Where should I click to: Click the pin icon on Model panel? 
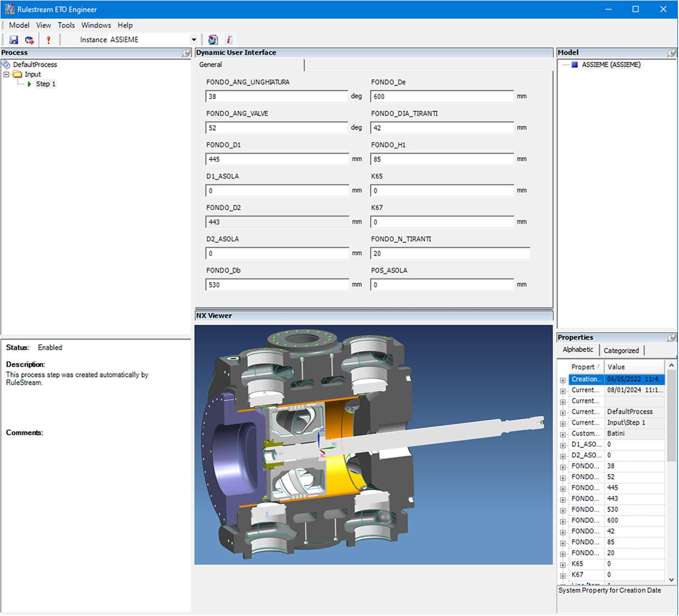pos(672,53)
